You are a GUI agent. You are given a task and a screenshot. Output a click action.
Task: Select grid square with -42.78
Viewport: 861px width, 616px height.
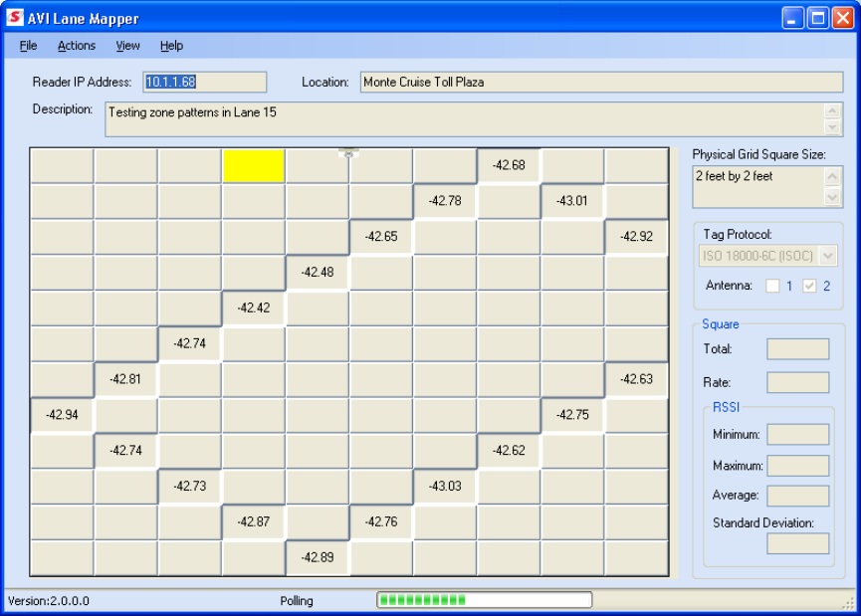tap(445, 201)
